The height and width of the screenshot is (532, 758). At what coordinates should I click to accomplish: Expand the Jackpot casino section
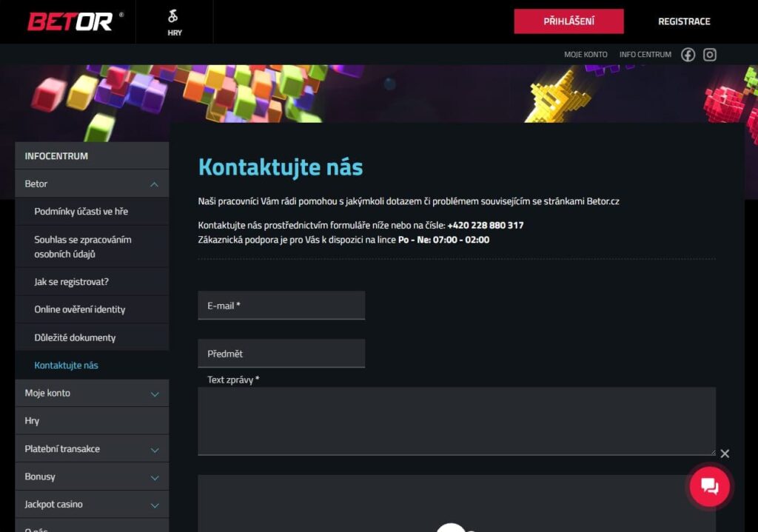pyautogui.click(x=155, y=504)
